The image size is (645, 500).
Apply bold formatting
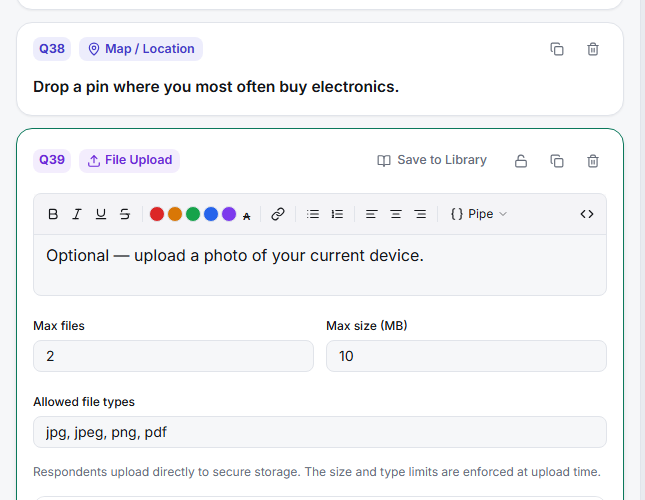(53, 214)
